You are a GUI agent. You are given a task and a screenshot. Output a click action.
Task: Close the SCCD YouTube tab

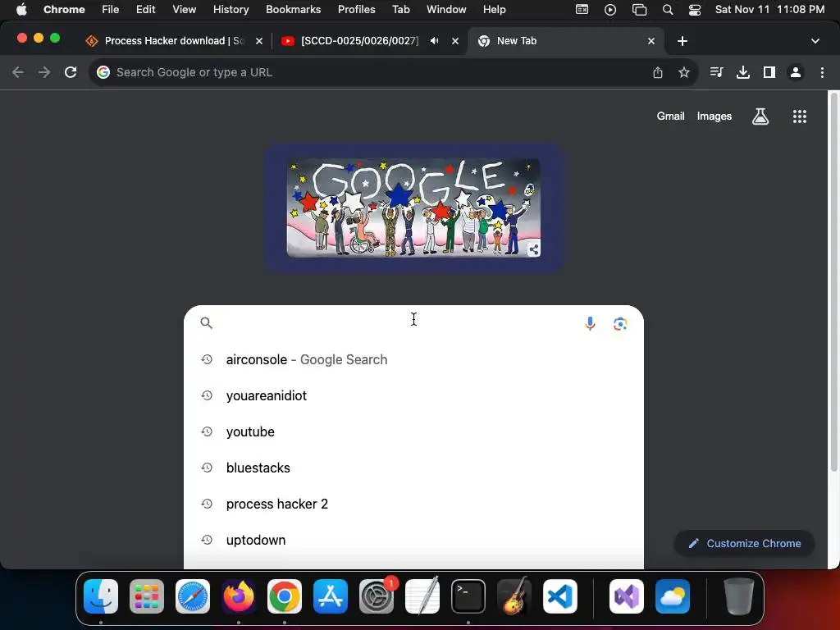455,41
